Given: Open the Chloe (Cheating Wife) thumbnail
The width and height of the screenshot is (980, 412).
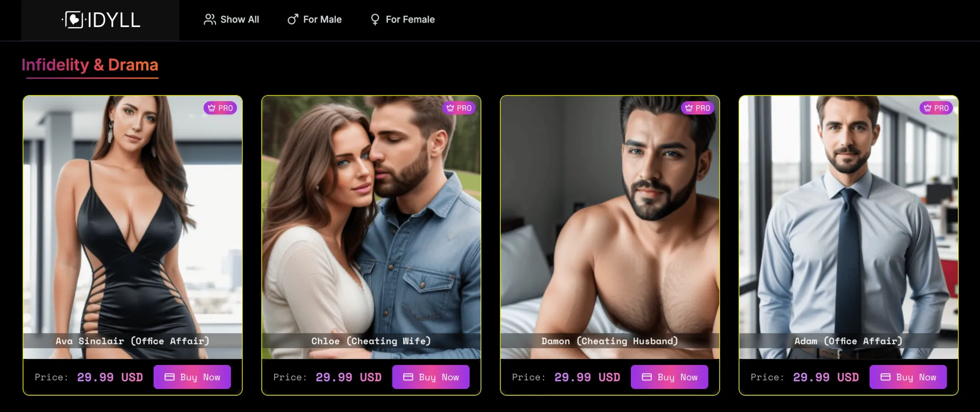Looking at the screenshot, I should pos(371,227).
